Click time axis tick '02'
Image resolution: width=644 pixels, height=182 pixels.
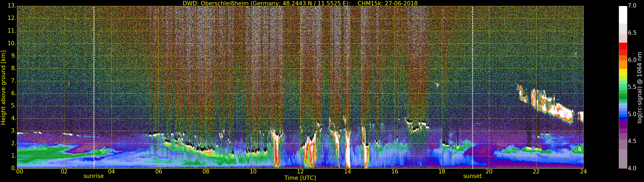point(64,171)
